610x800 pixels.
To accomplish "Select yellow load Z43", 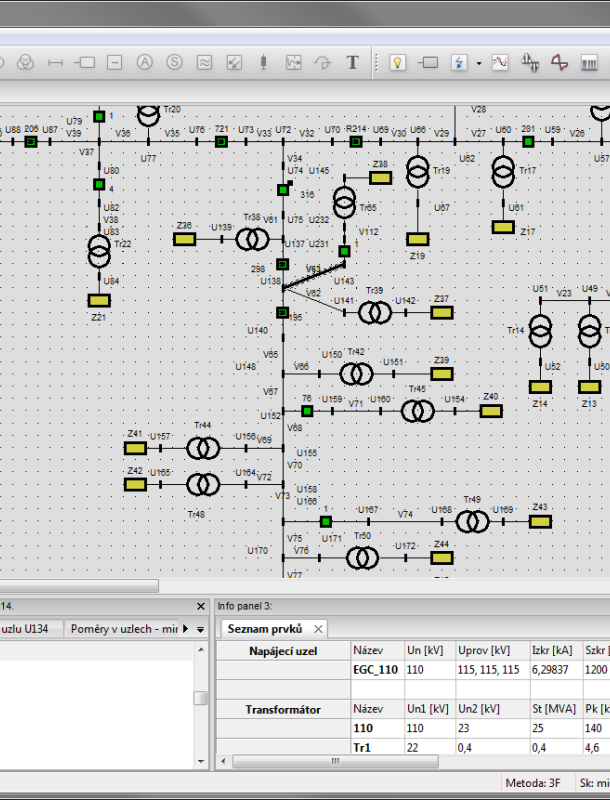I will (540, 521).
